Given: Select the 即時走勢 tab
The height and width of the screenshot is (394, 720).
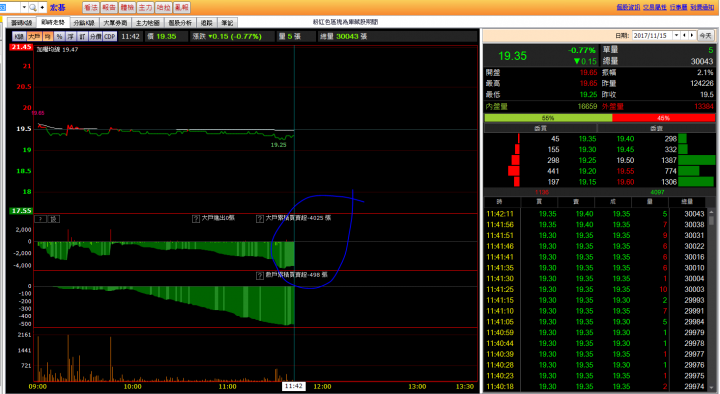Looking at the screenshot, I should [53, 22].
